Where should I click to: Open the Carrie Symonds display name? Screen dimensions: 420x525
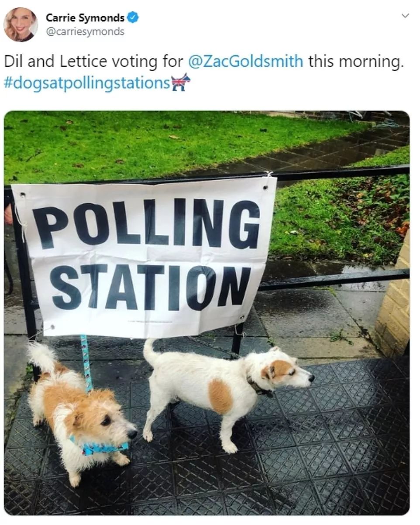85,18
